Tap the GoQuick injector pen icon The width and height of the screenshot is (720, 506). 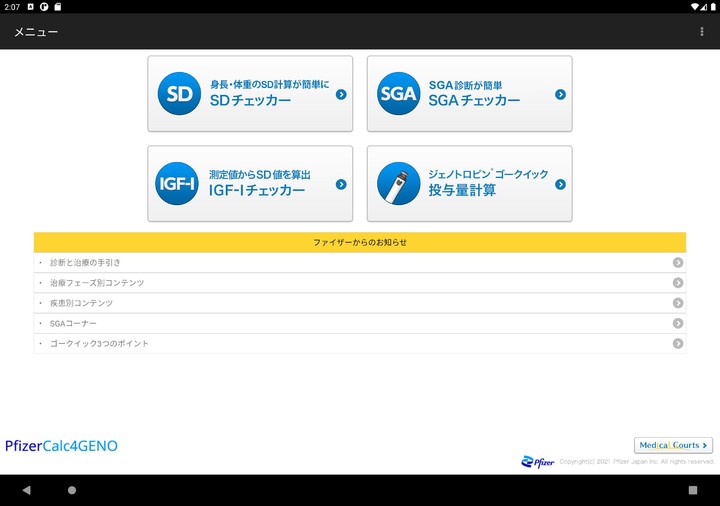398,184
